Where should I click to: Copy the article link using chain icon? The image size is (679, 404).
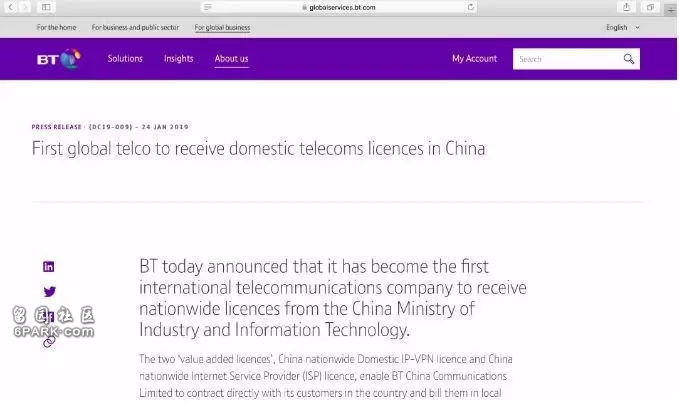point(49,342)
